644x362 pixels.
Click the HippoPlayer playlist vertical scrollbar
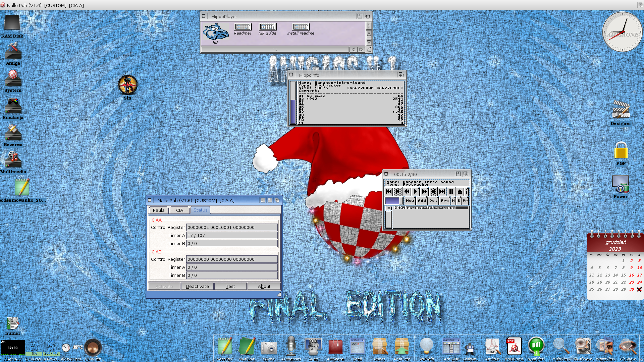(388, 220)
